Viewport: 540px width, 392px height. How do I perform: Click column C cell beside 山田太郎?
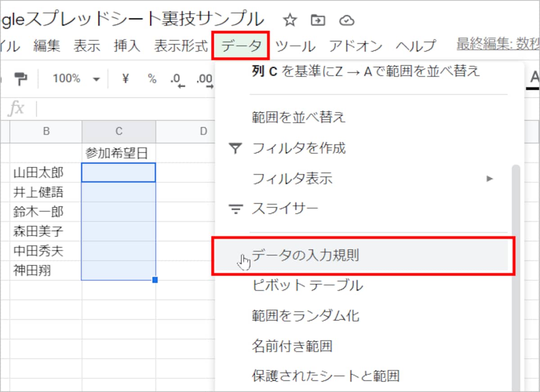(119, 173)
